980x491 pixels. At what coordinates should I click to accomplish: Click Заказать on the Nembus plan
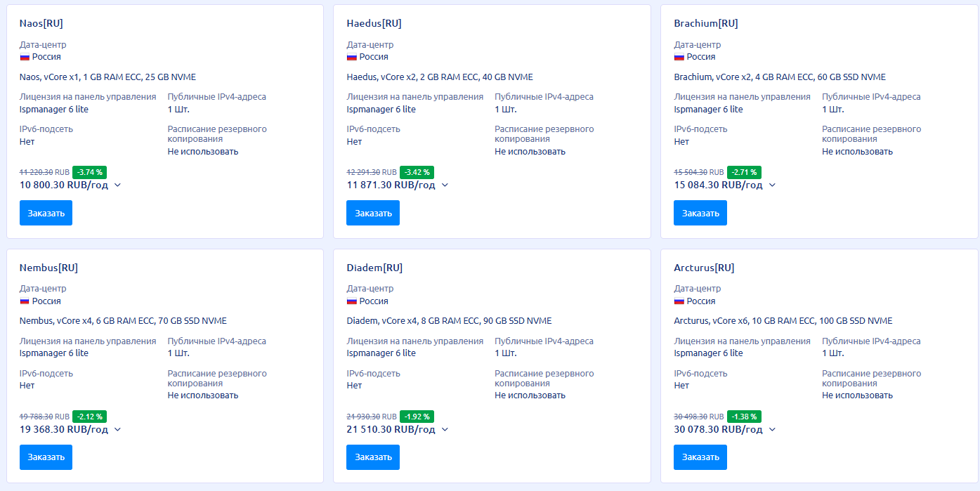46,457
